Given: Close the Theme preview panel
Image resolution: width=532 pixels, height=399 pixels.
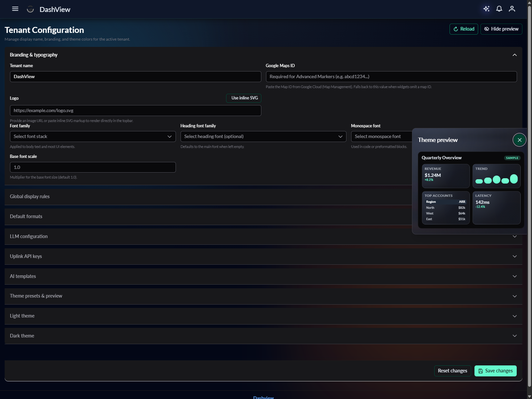Looking at the screenshot, I should tap(519, 140).
